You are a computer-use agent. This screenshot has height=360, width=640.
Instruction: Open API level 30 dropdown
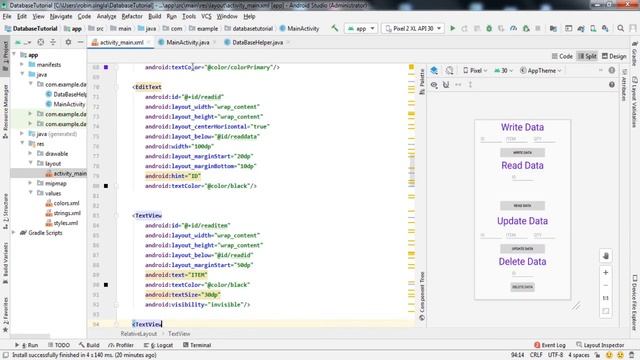pos(503,71)
